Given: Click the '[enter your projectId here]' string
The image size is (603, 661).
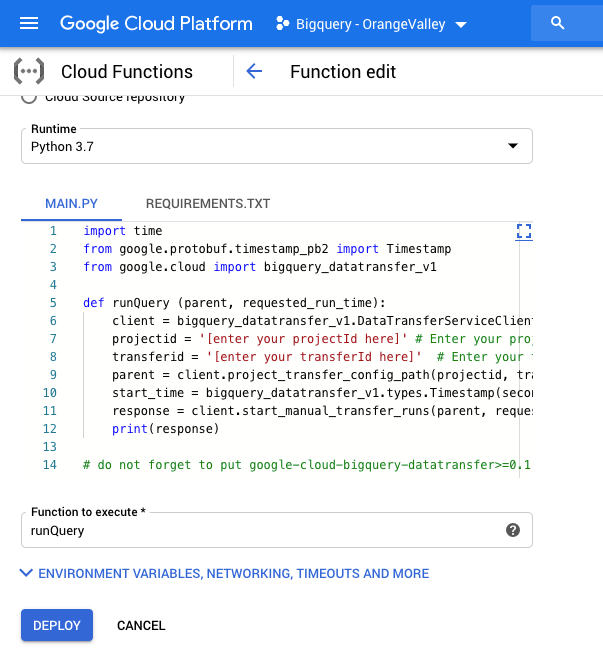Looking at the screenshot, I should (303, 339).
